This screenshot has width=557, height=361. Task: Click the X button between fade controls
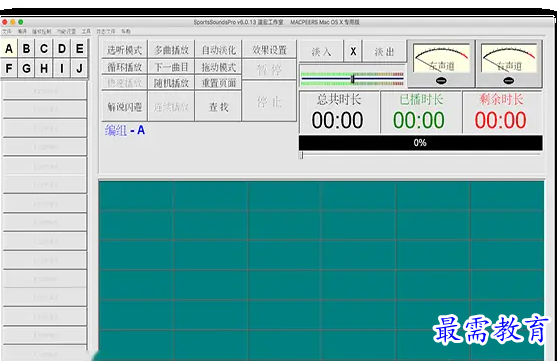pyautogui.click(x=353, y=52)
